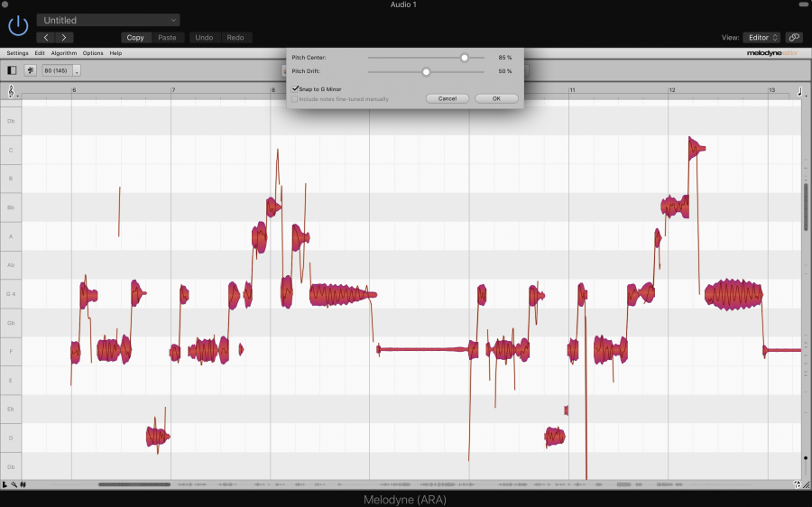812x507 pixels.
Task: Open the Settings menu
Action: coord(18,53)
